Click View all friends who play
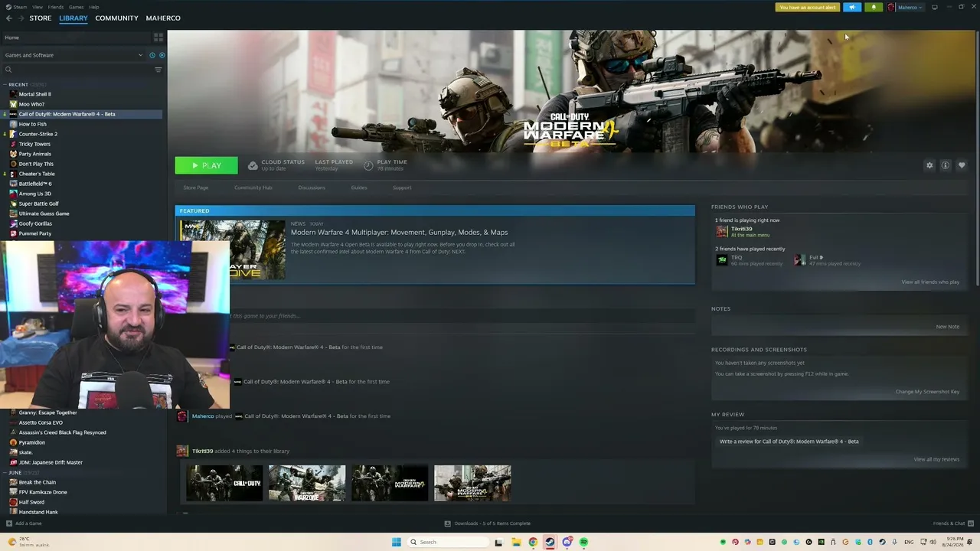The image size is (980, 551). [x=930, y=282]
